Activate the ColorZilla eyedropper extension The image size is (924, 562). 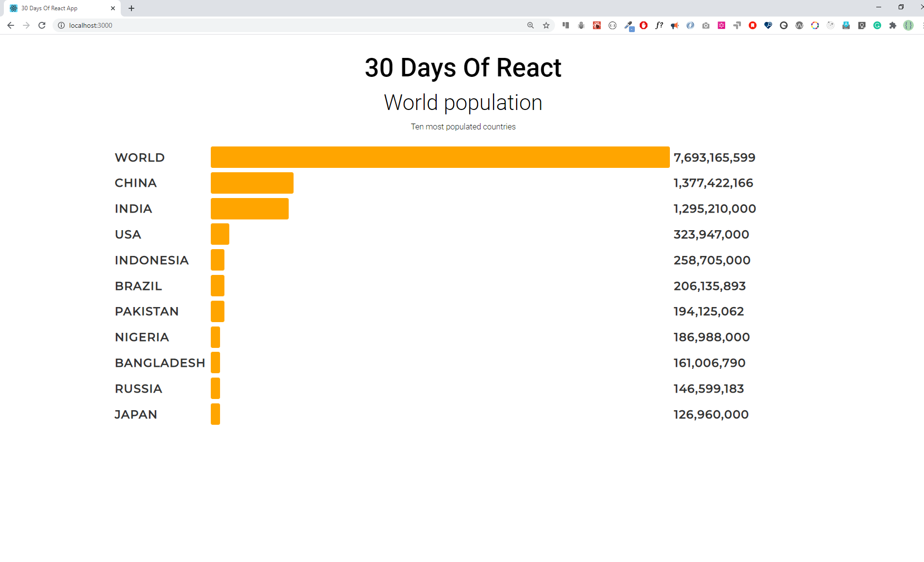(629, 25)
